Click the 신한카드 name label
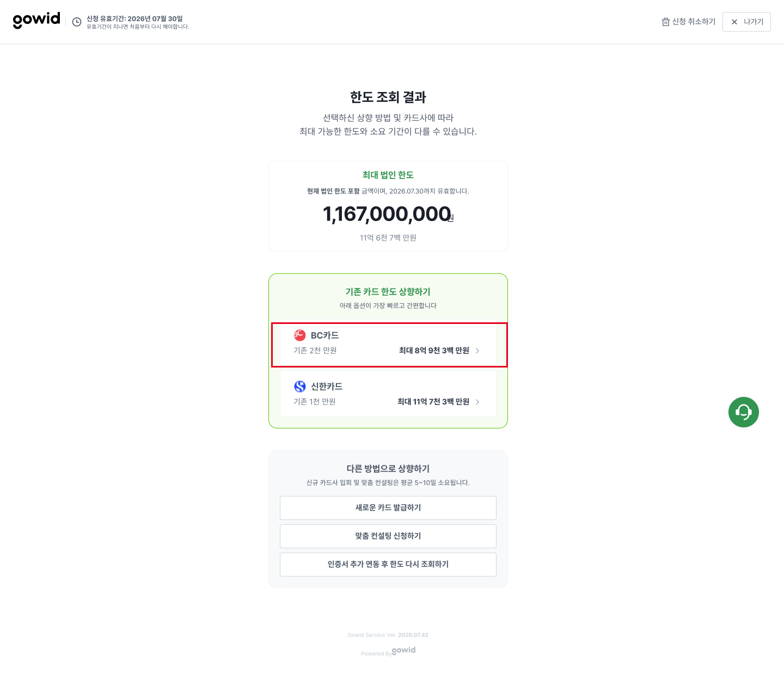This screenshot has height=698, width=784. tap(327, 387)
